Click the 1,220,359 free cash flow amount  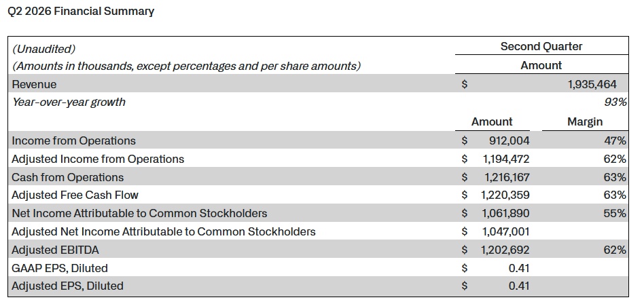pyautogui.click(x=505, y=195)
